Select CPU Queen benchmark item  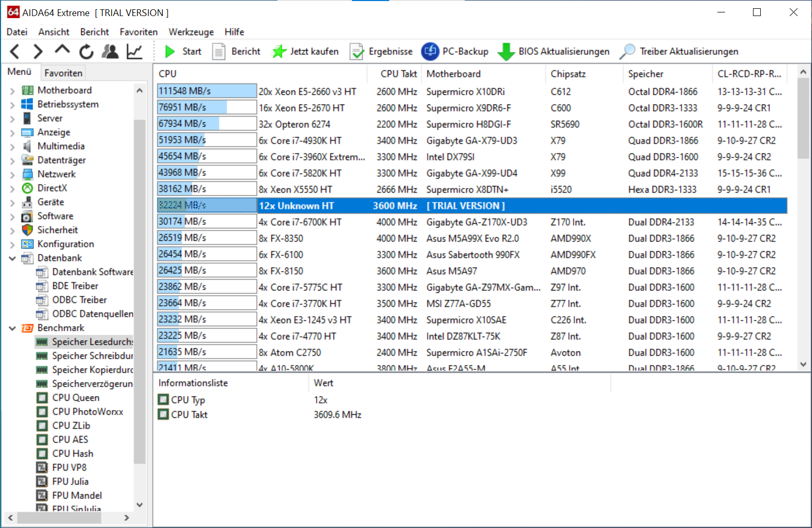click(x=76, y=398)
